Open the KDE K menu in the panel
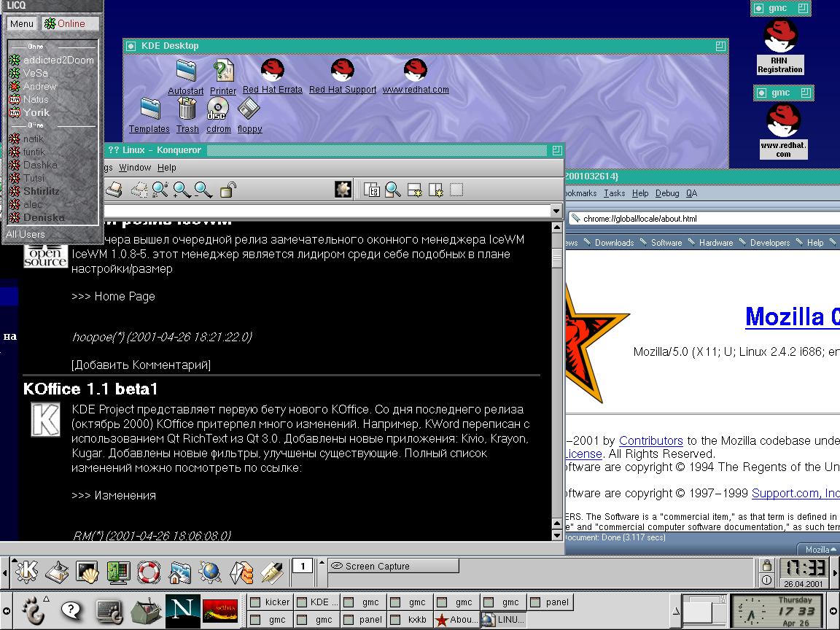840x630 pixels. 26,571
